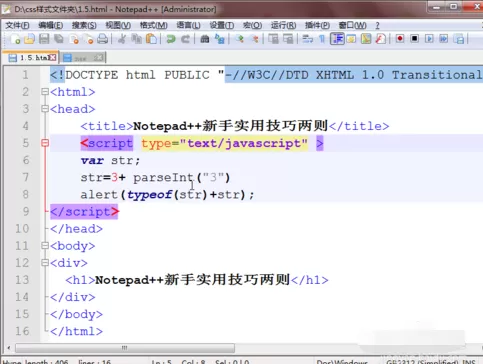Collapse the red script fold marker on line 5
Screen dimensions: 483x364
[x=45, y=143]
